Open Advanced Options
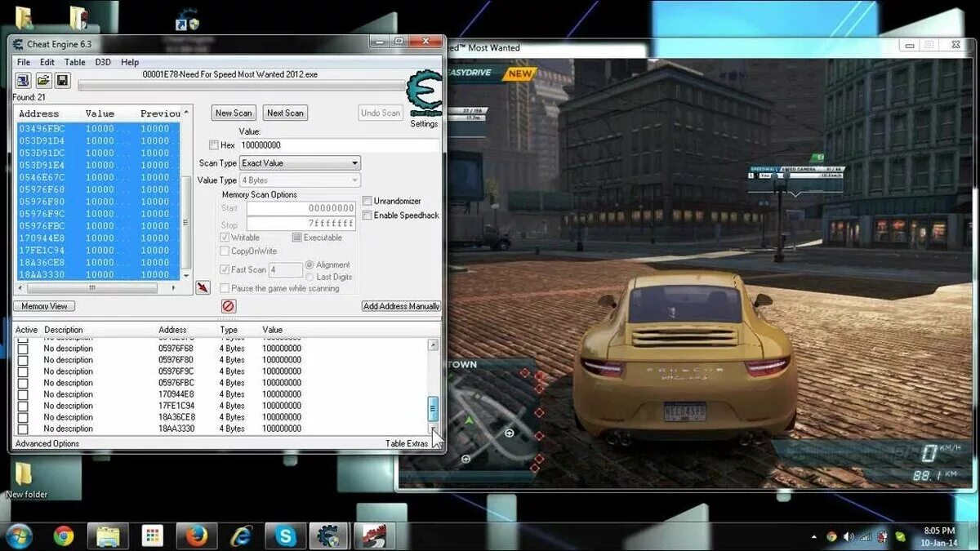Viewport: 980px width, 551px height. (47, 443)
